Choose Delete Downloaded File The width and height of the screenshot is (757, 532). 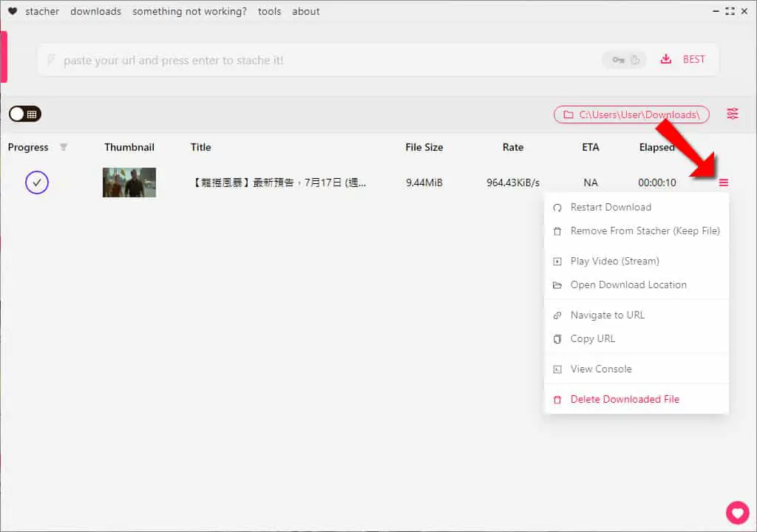pyautogui.click(x=637, y=399)
